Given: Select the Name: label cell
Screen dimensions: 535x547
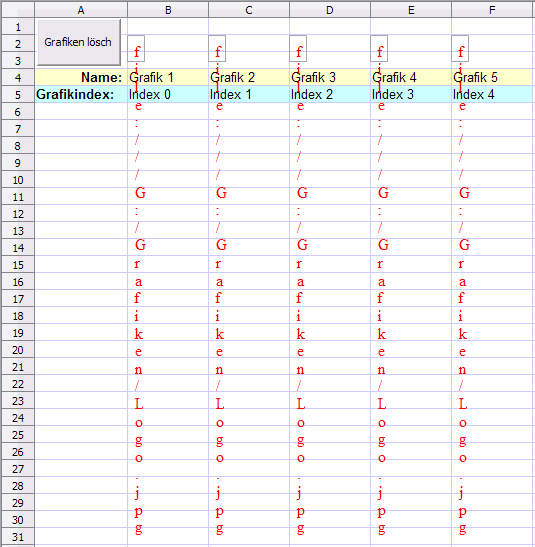Looking at the screenshot, I should [81, 77].
